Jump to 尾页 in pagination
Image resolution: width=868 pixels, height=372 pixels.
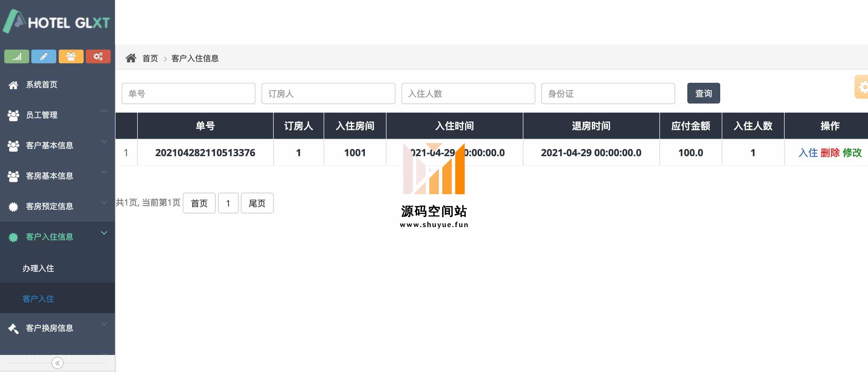point(257,203)
